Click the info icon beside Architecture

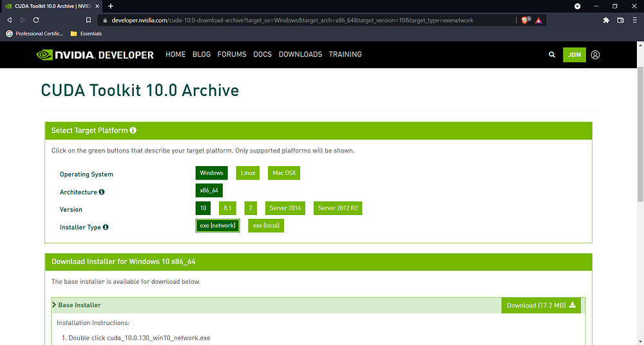(102, 192)
